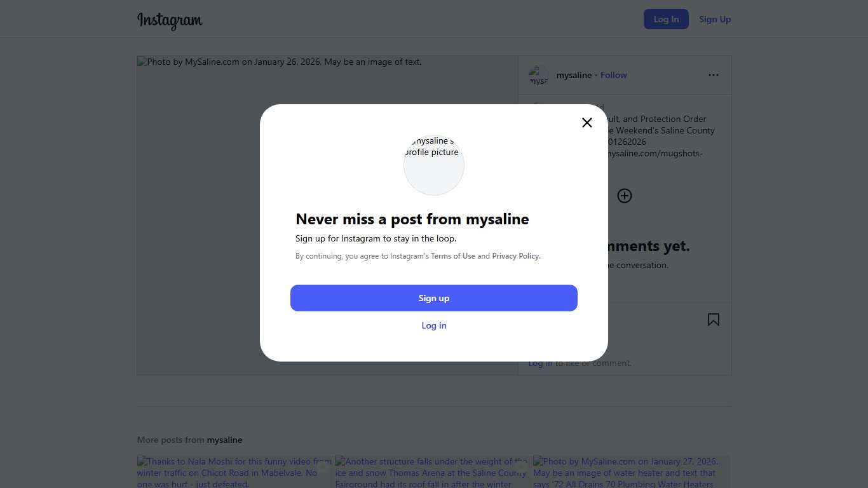The width and height of the screenshot is (868, 488).
Task: Click the Log in link below Sign up
Action: coord(434,325)
